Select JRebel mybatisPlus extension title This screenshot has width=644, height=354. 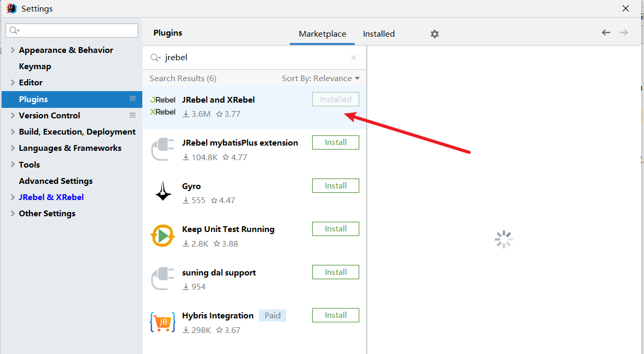click(240, 143)
